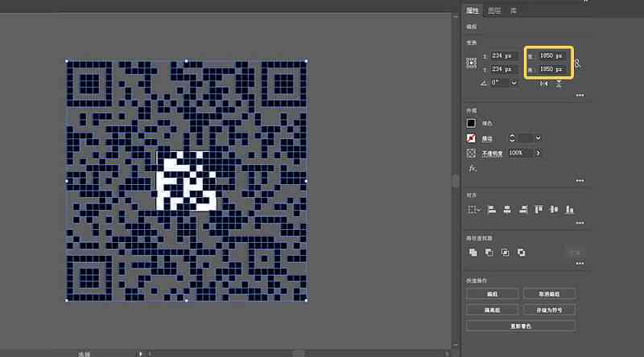Screen dimensions: 644x357
Task: Click the canvas horizontal scrollbar thumb
Action: [298, 353]
